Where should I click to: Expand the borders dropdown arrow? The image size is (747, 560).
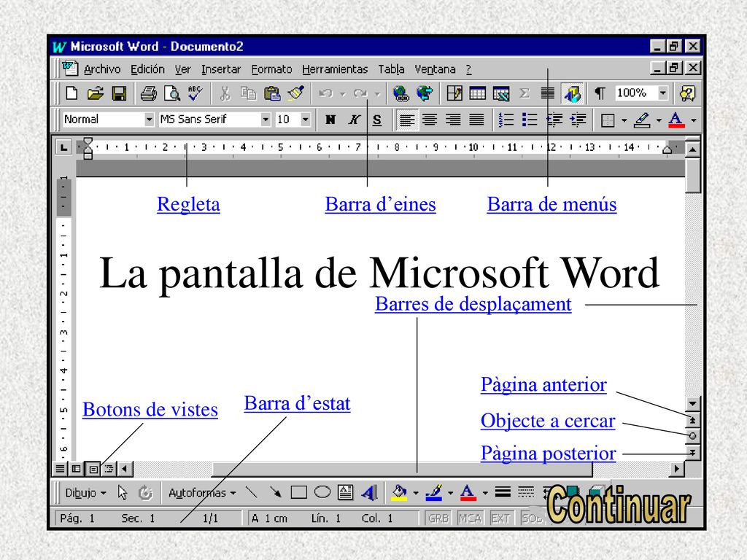(624, 120)
